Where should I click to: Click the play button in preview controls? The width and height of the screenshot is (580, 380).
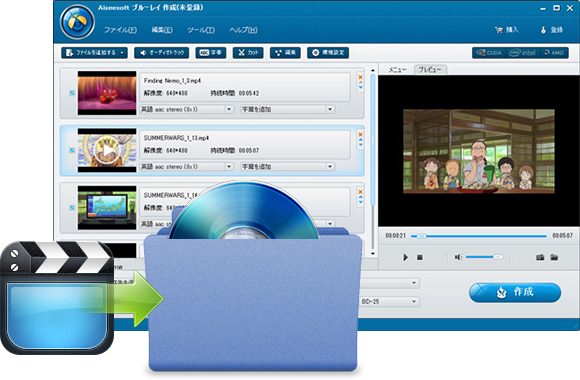[x=405, y=257]
